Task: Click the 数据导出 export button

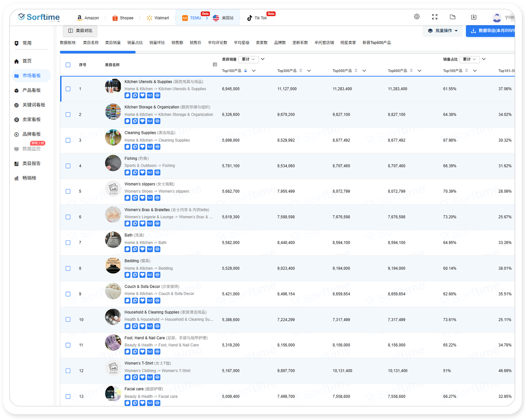Action: tap(492, 31)
